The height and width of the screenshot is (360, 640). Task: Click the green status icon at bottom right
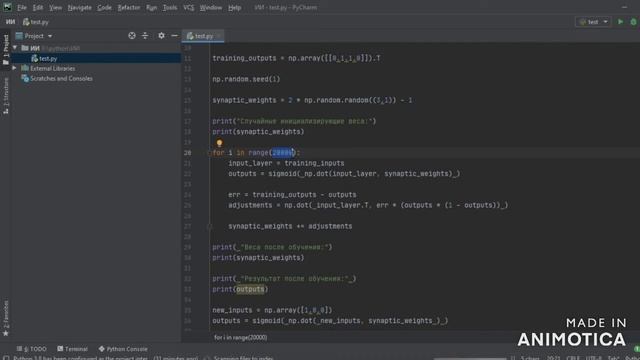tap(636, 349)
